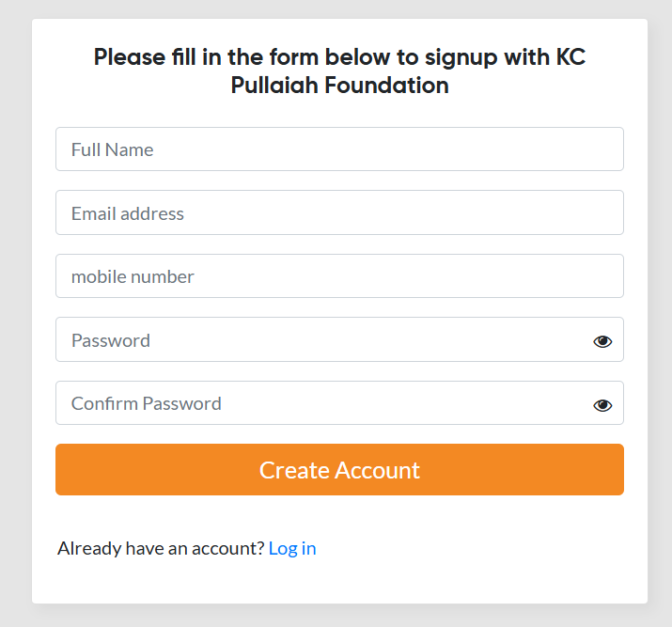Select the mobile number field
The image size is (672, 627).
(339, 276)
